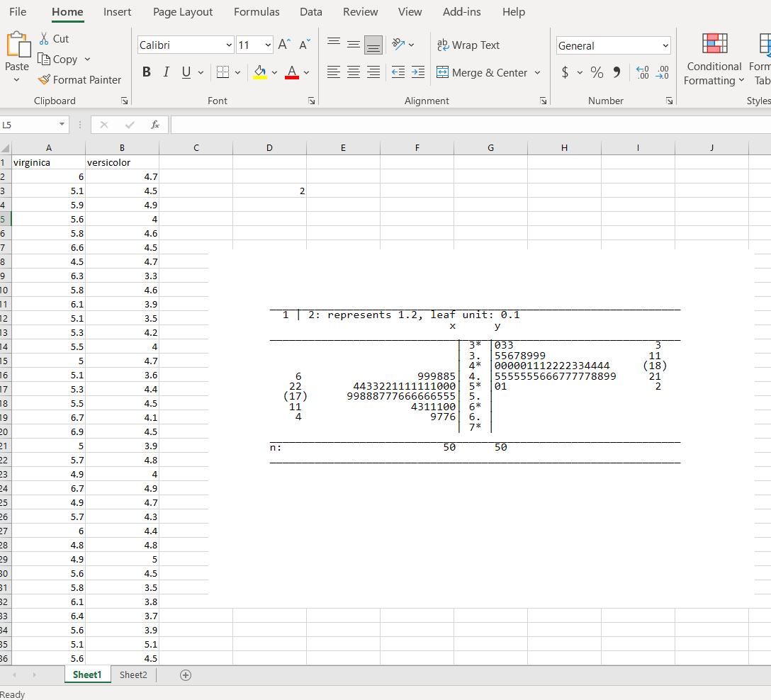Viewport: 771px width, 700px height.
Task: Select cell A1 containing virginica
Action: coord(48,163)
